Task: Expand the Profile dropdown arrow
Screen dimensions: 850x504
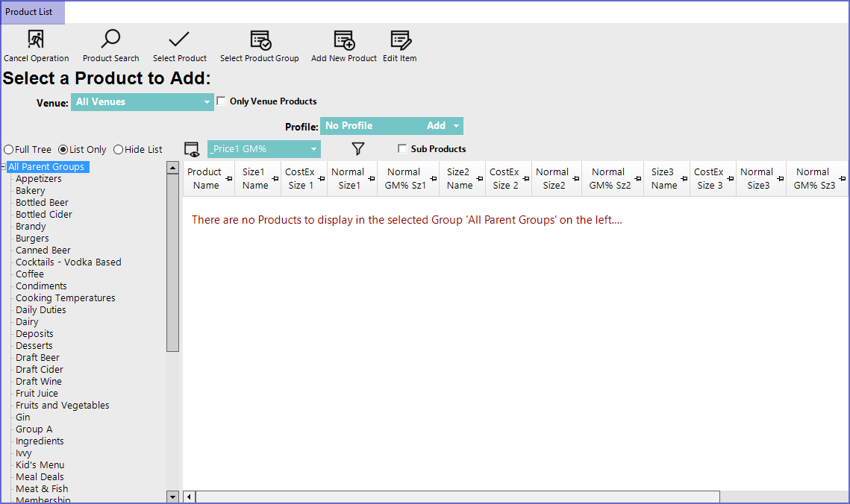Action: (x=456, y=126)
